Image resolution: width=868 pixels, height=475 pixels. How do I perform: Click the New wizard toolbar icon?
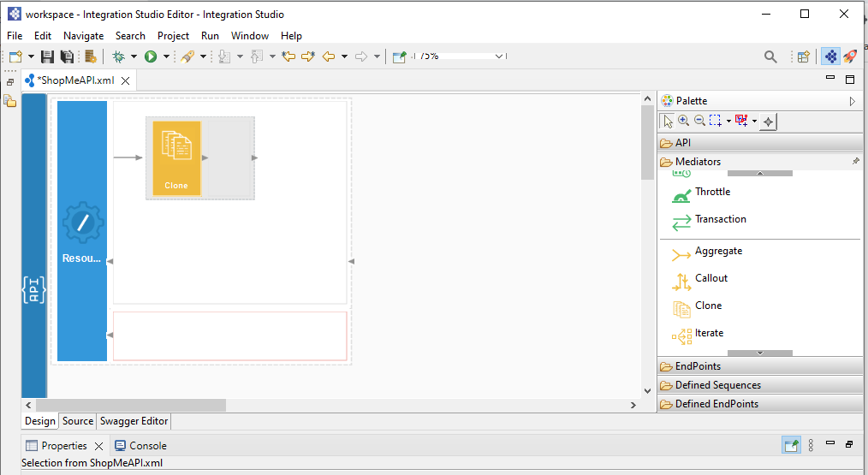coord(15,56)
